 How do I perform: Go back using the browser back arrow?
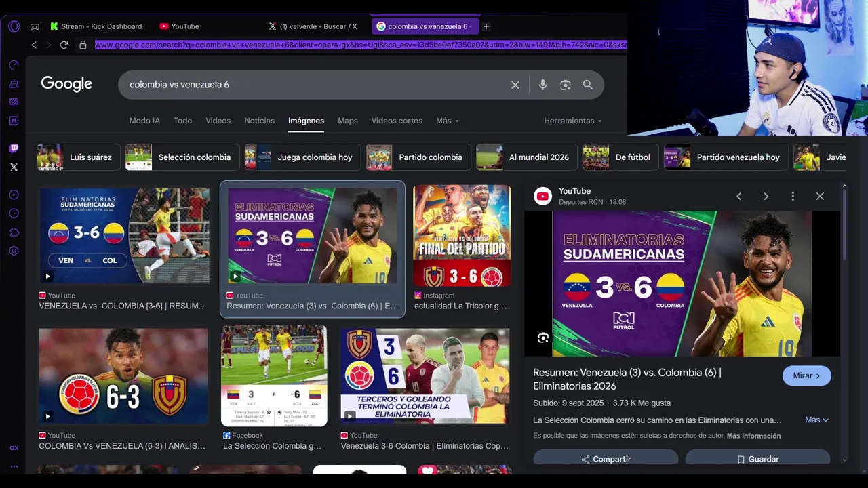[x=34, y=45]
